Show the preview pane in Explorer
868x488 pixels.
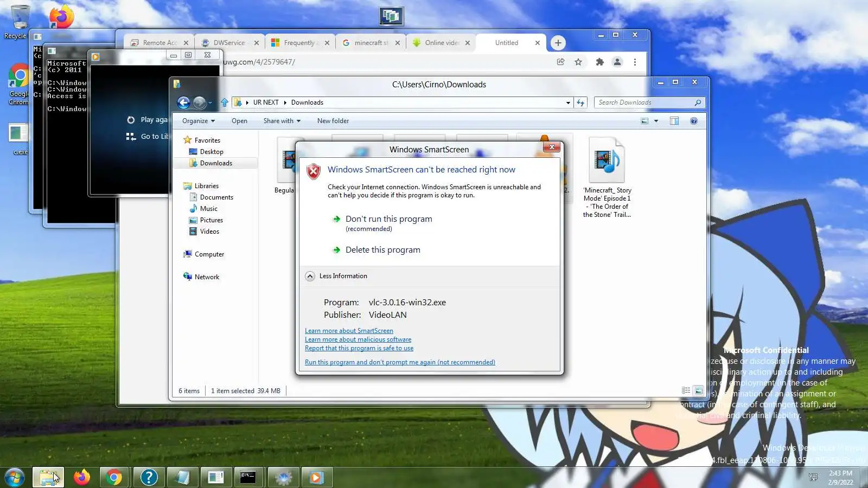674,121
